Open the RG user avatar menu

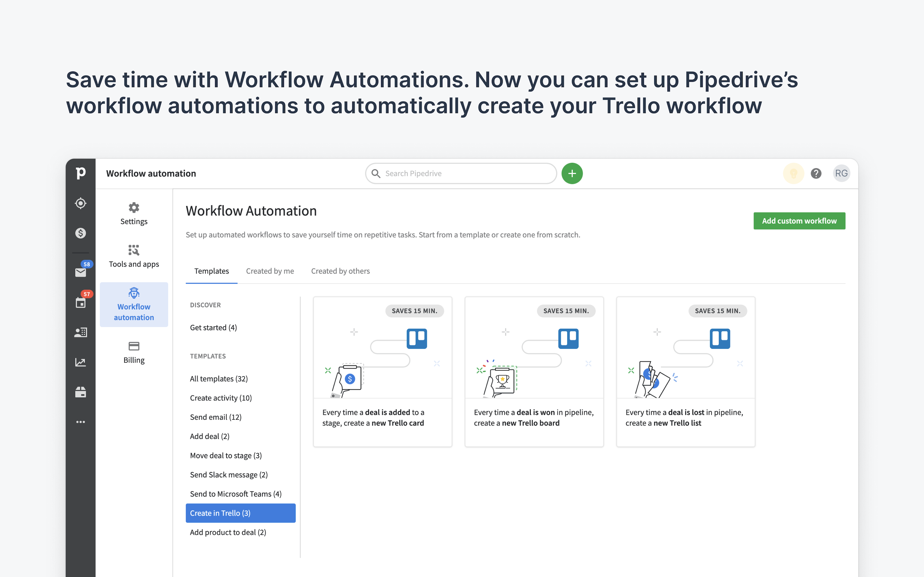pyautogui.click(x=841, y=174)
